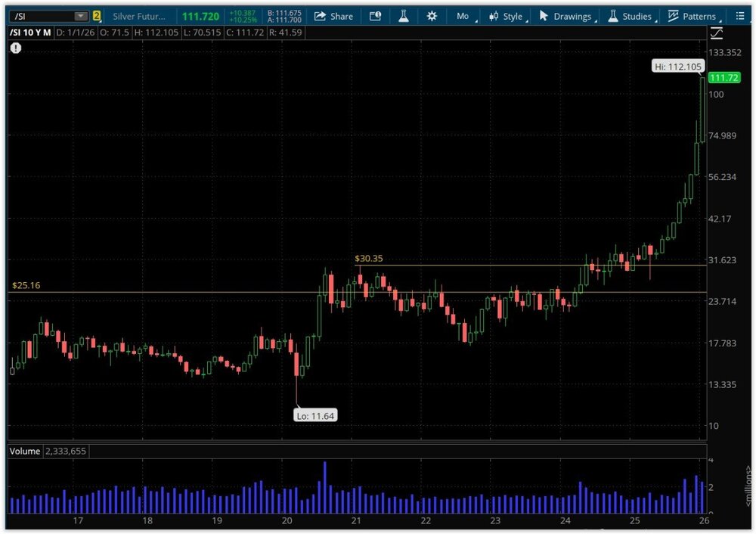Click the Hi: 112.105 price bubble
This screenshot has height=534, width=756.
coord(678,67)
